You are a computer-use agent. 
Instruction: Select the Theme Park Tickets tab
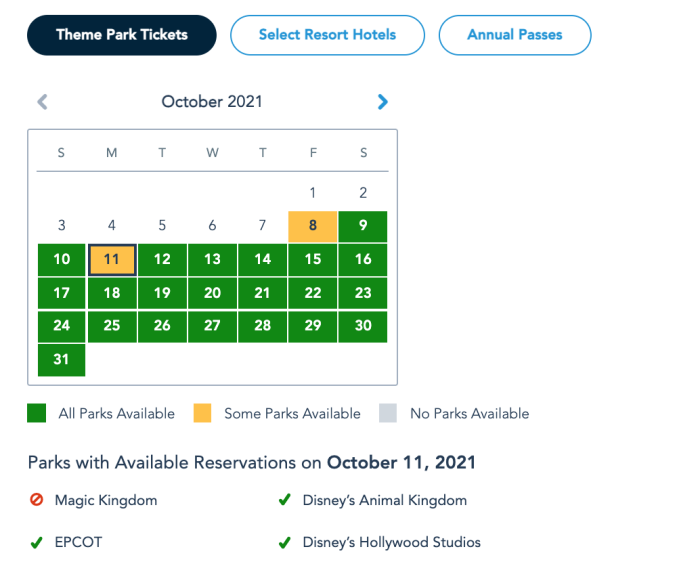pyautogui.click(x=122, y=35)
